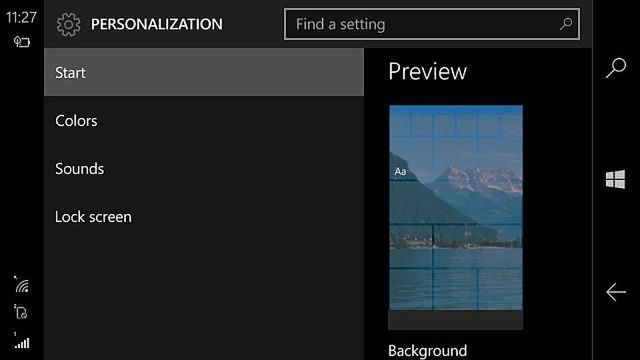Tap the Back arrow navigation button
The height and width of the screenshot is (360, 640).
coord(616,292)
